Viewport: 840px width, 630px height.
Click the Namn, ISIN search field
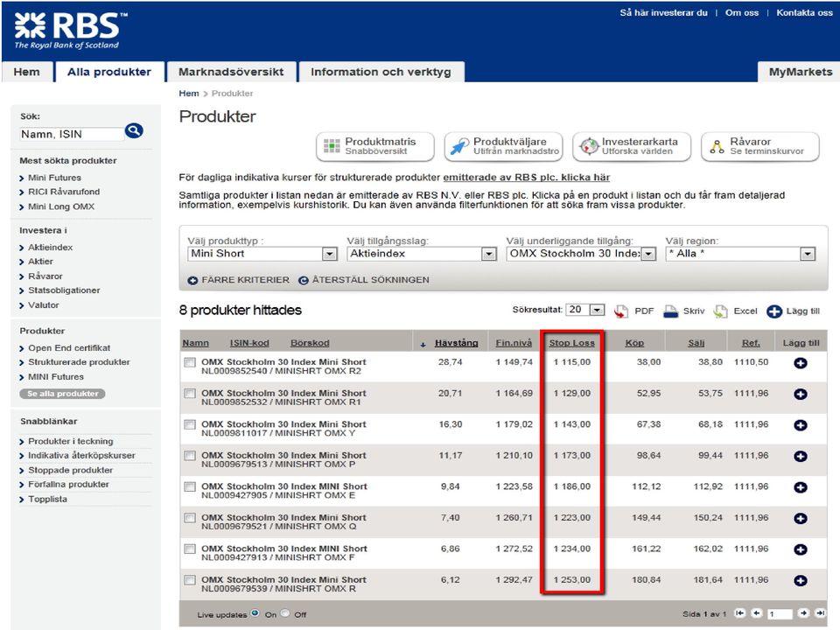[71, 134]
